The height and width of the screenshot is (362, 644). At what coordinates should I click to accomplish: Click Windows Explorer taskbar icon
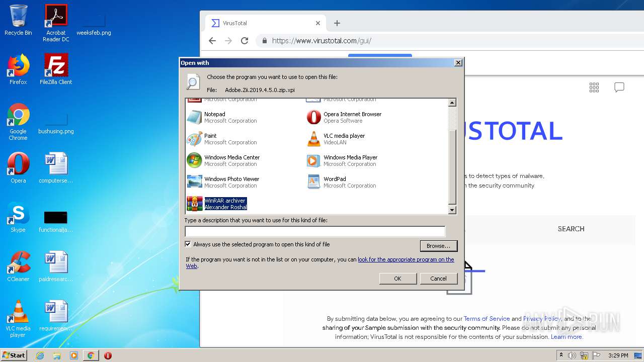click(x=57, y=355)
